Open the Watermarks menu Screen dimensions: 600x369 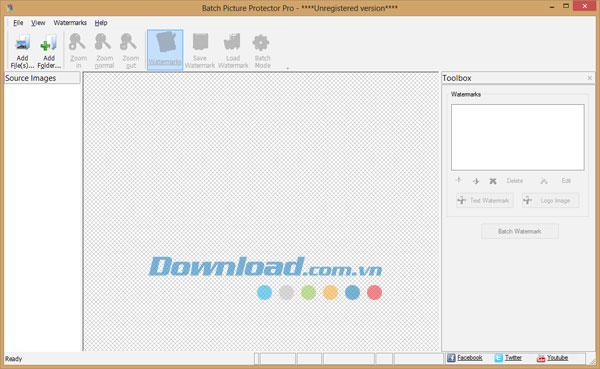70,23
